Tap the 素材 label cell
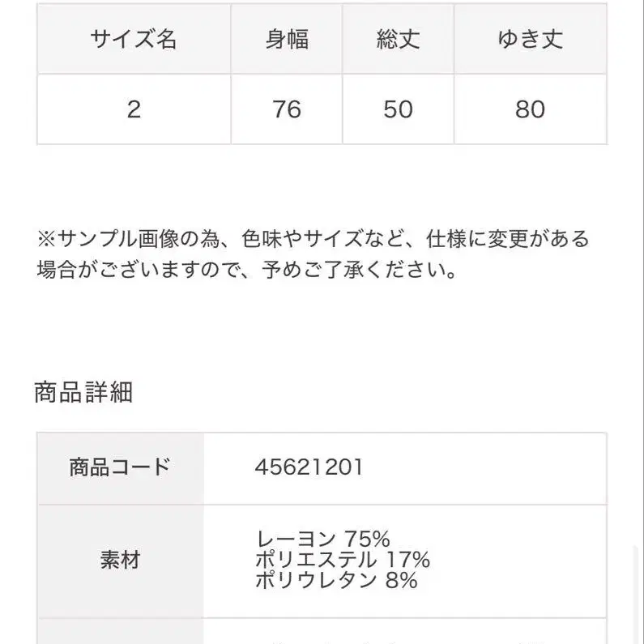 click(x=120, y=560)
